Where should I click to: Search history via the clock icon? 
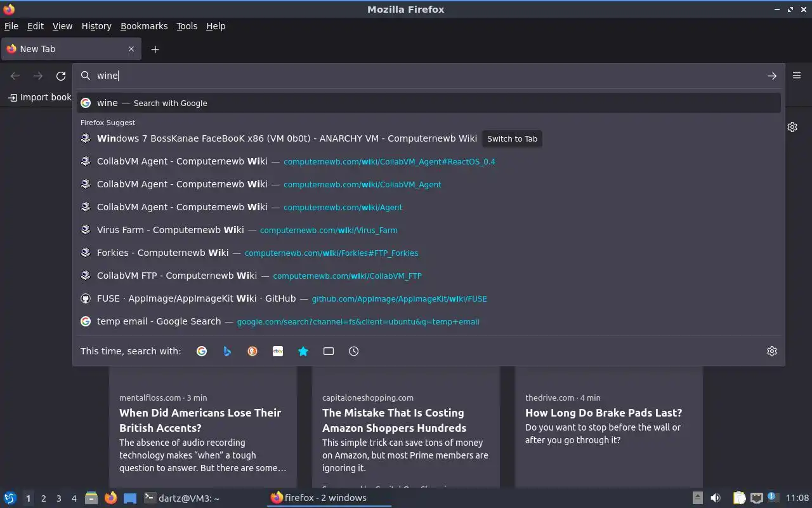pyautogui.click(x=354, y=351)
